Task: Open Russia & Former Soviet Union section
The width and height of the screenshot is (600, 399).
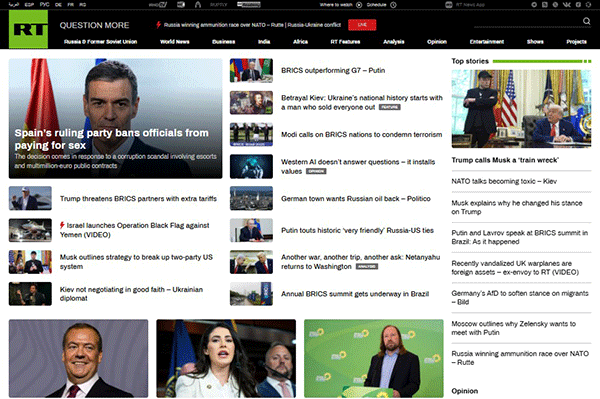Action: pyautogui.click(x=100, y=42)
